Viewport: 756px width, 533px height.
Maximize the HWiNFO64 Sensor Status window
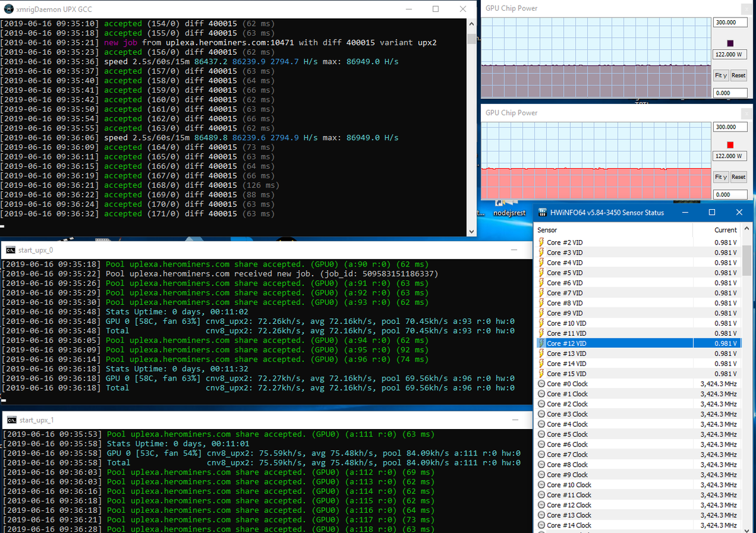click(x=712, y=212)
